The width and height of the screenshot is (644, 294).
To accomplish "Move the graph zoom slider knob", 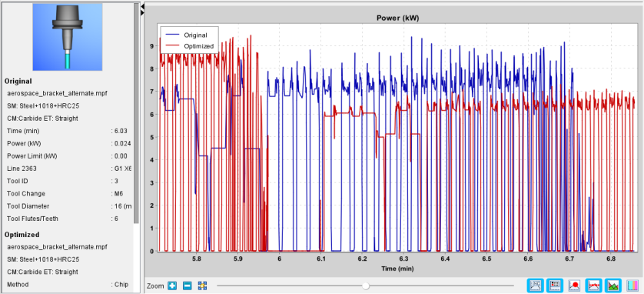I will (366, 286).
